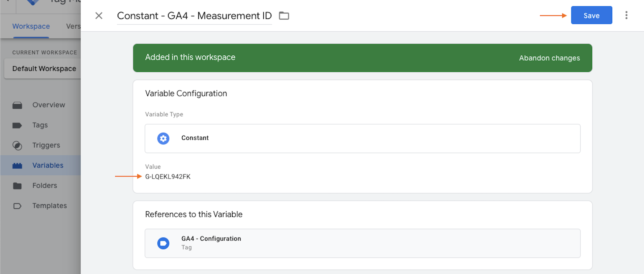
Task: Click the Tags icon in sidebar
Action: click(x=17, y=126)
